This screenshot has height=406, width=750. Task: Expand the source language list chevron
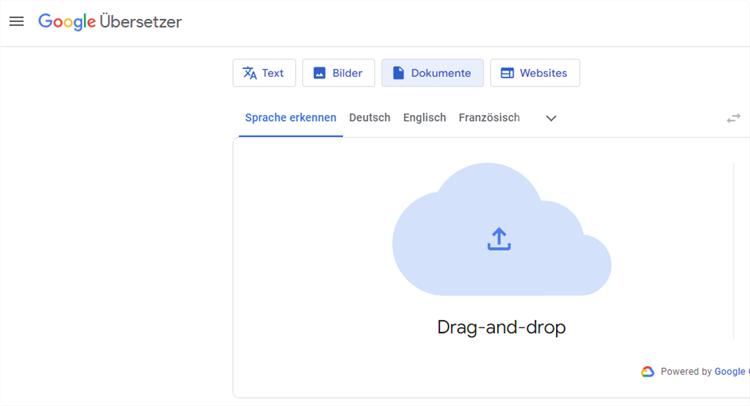(x=551, y=118)
